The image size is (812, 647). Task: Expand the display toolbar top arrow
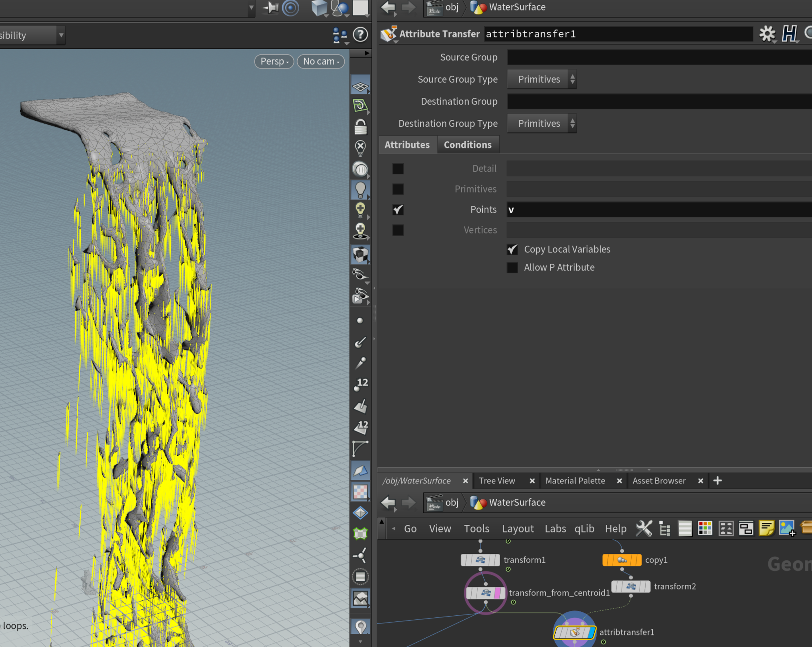pyautogui.click(x=367, y=53)
